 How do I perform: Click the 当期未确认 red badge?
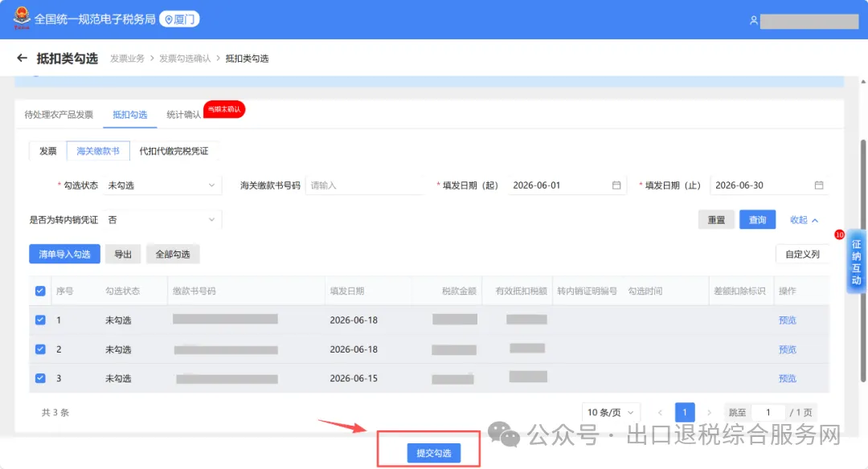224,109
